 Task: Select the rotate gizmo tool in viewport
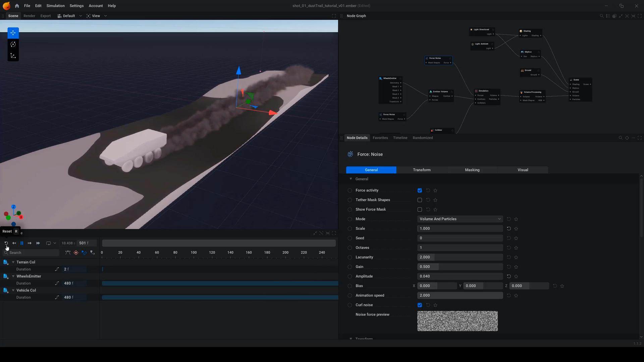[13, 44]
